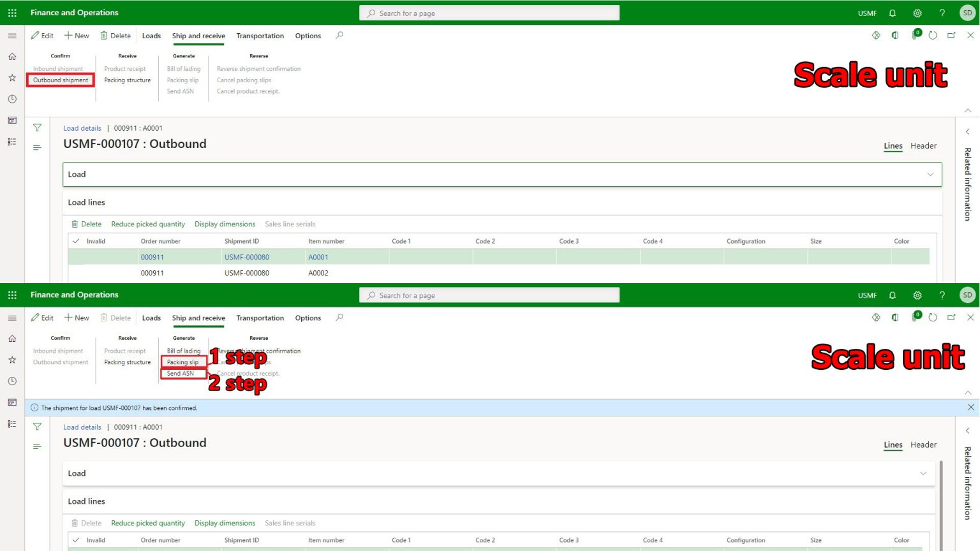980x551 pixels.
Task: Open Ship and receive tab in top window
Action: coord(198,36)
